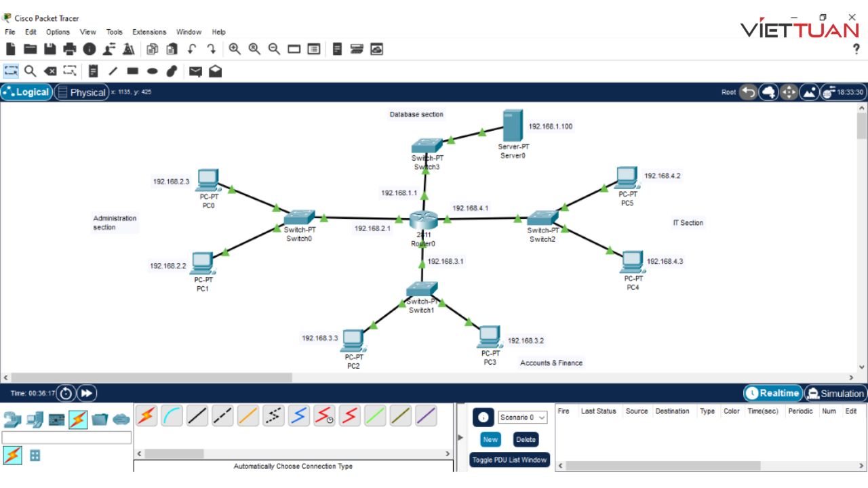Switch to the Physical workspace view

(x=81, y=92)
